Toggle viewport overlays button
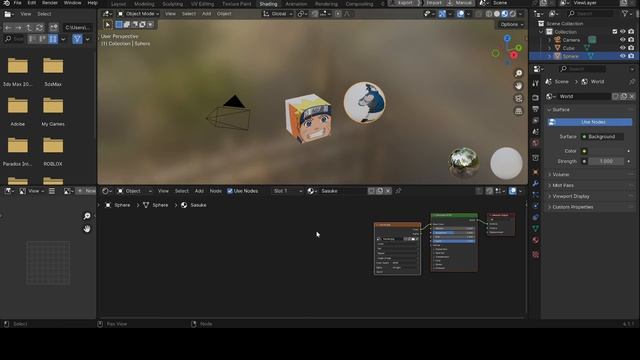This screenshot has height=360, width=640. pos(460,14)
